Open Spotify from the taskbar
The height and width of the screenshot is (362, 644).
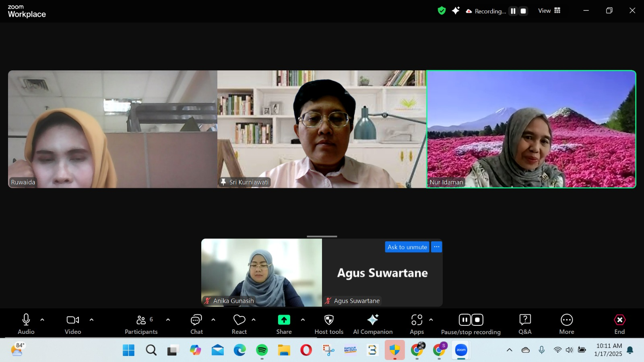coord(262,350)
